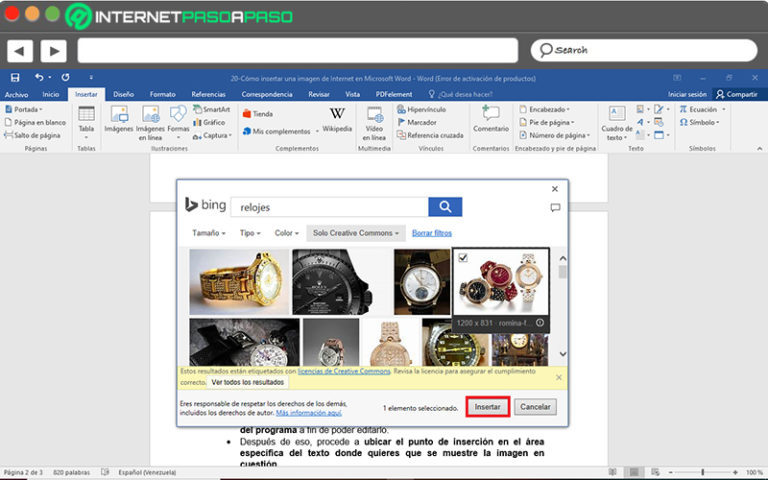Open Imágenes to insert a picture
Image resolution: width=768 pixels, height=480 pixels.
coord(119,120)
